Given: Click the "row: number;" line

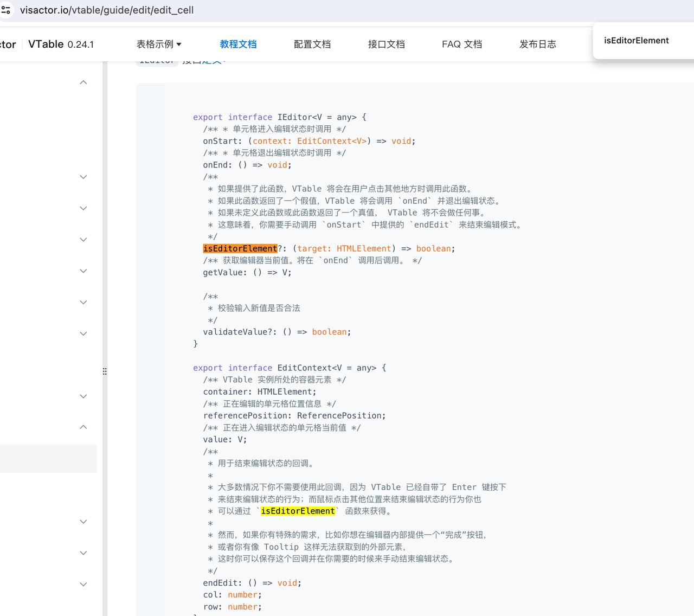Looking at the screenshot, I should 233,607.
